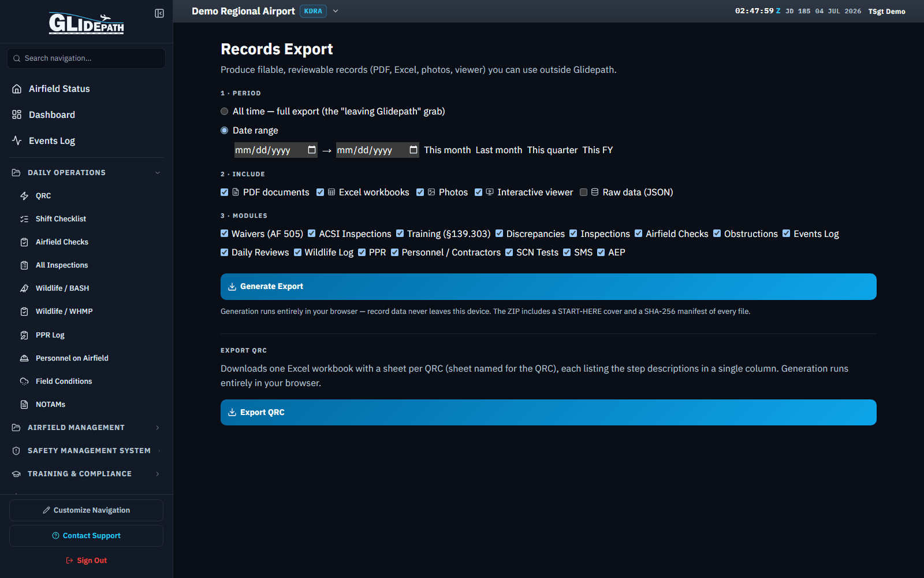Click the Daily Operations folder icon
This screenshot has height=578, width=924.
(x=16, y=173)
